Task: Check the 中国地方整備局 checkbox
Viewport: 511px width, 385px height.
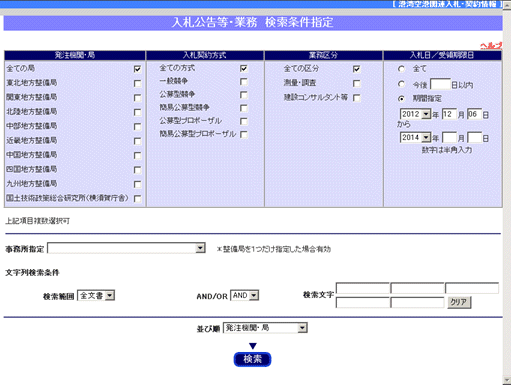Action: (137, 156)
